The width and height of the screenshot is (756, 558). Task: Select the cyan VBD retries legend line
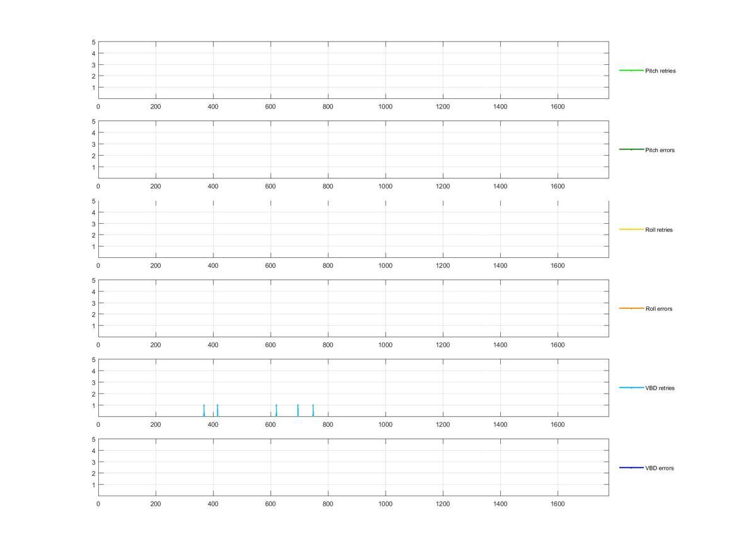point(631,388)
